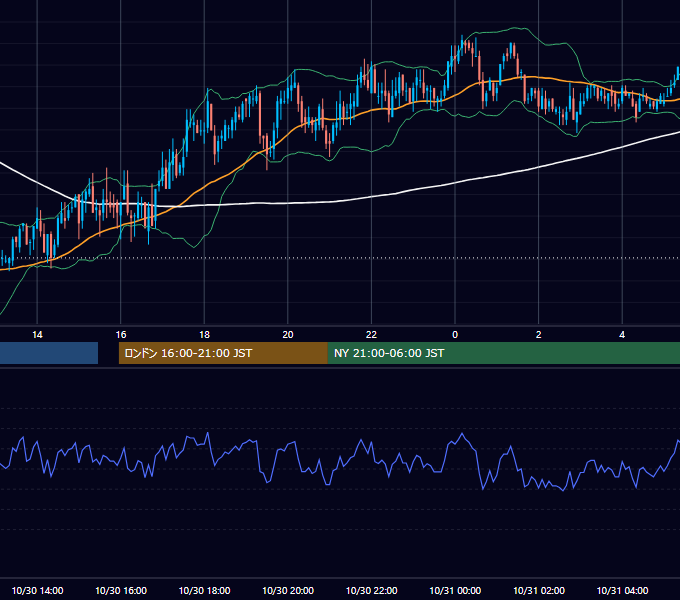Click the blue session bar before London

[x=49, y=353]
